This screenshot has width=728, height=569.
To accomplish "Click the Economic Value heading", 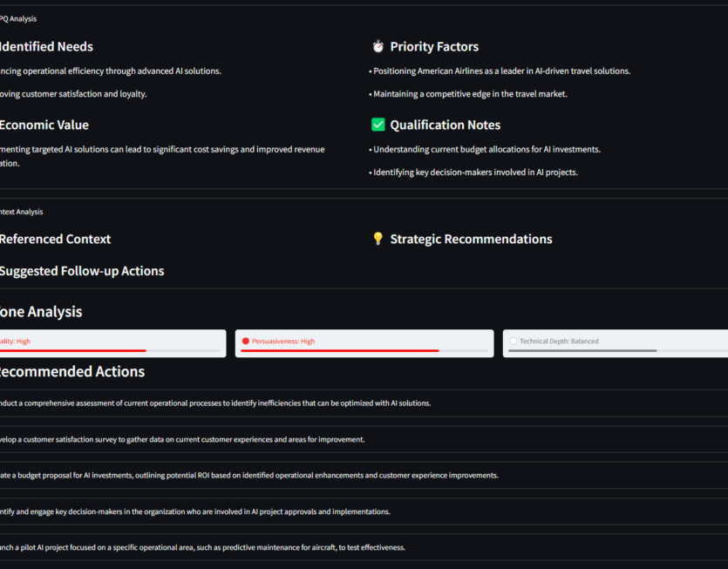I will coord(44,125).
